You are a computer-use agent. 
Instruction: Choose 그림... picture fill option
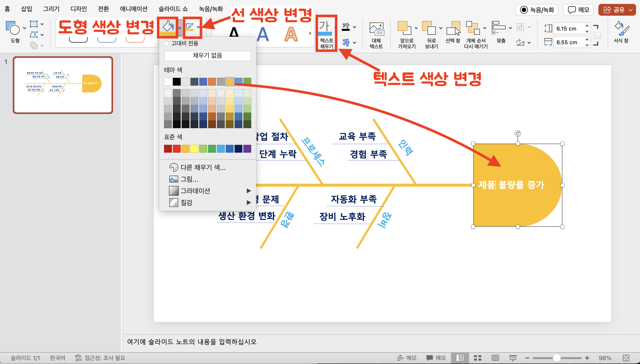coord(207,179)
